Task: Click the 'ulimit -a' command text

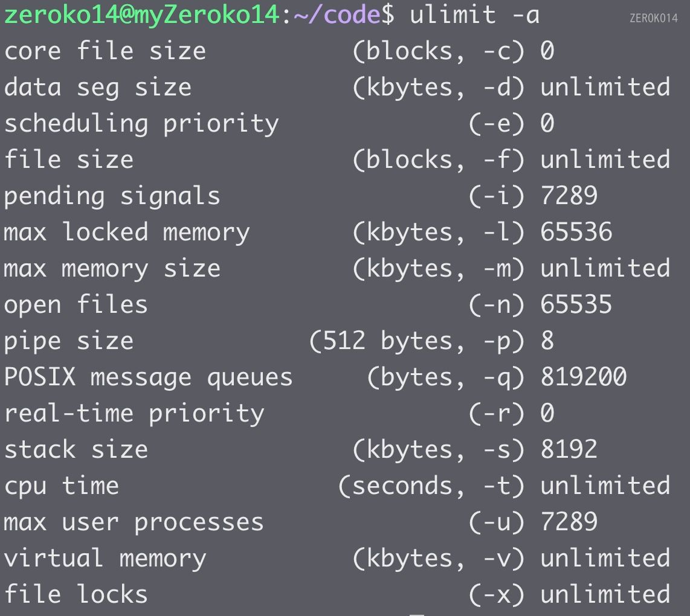Action: (x=474, y=14)
